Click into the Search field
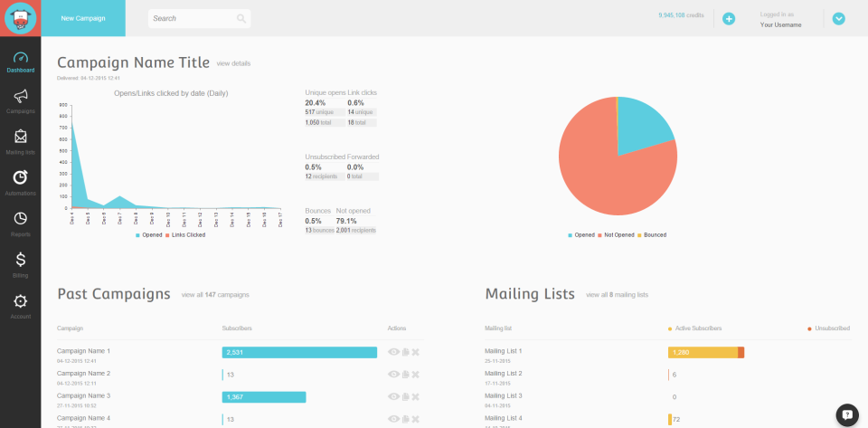Image resolution: width=868 pixels, height=428 pixels. (199, 18)
